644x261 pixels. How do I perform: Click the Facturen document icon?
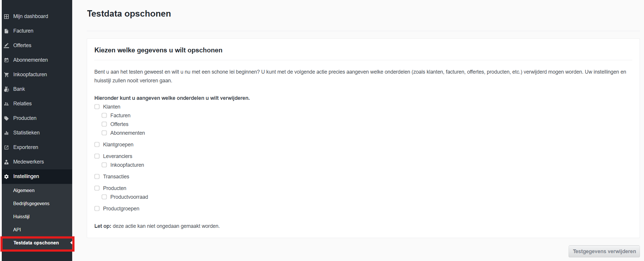tap(6, 31)
